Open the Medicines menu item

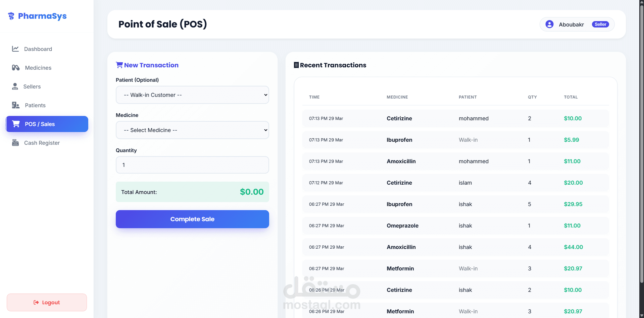click(38, 68)
